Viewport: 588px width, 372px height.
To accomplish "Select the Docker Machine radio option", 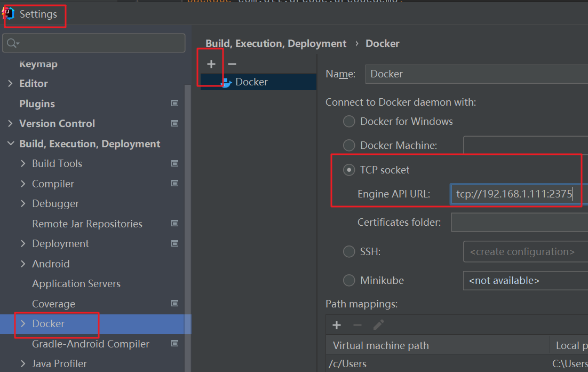I will pos(349,145).
